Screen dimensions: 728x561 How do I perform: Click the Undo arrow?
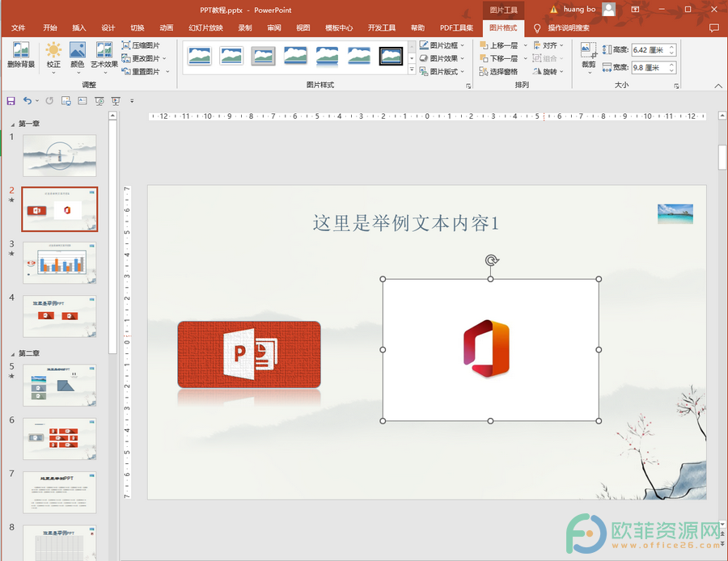pos(28,101)
